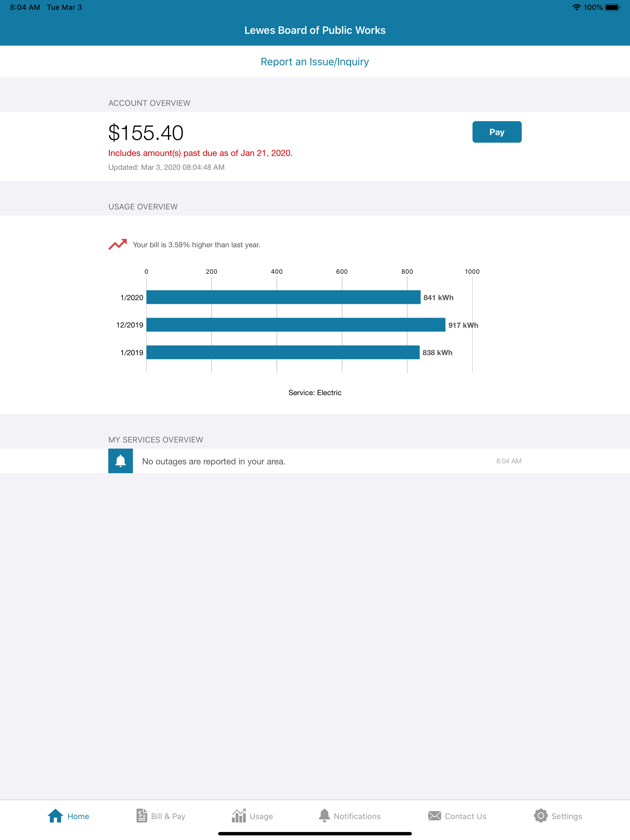Tap the Service: Electric label
The image size is (630, 840).
[315, 393]
